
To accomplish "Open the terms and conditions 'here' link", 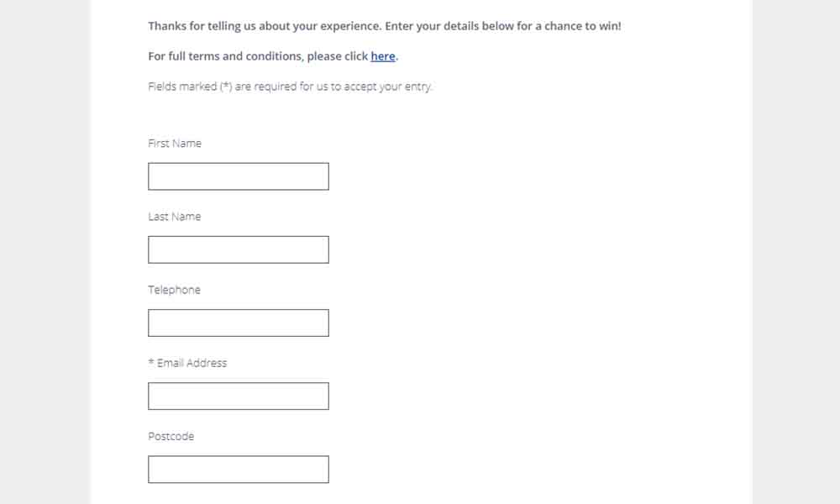I will tap(382, 56).
